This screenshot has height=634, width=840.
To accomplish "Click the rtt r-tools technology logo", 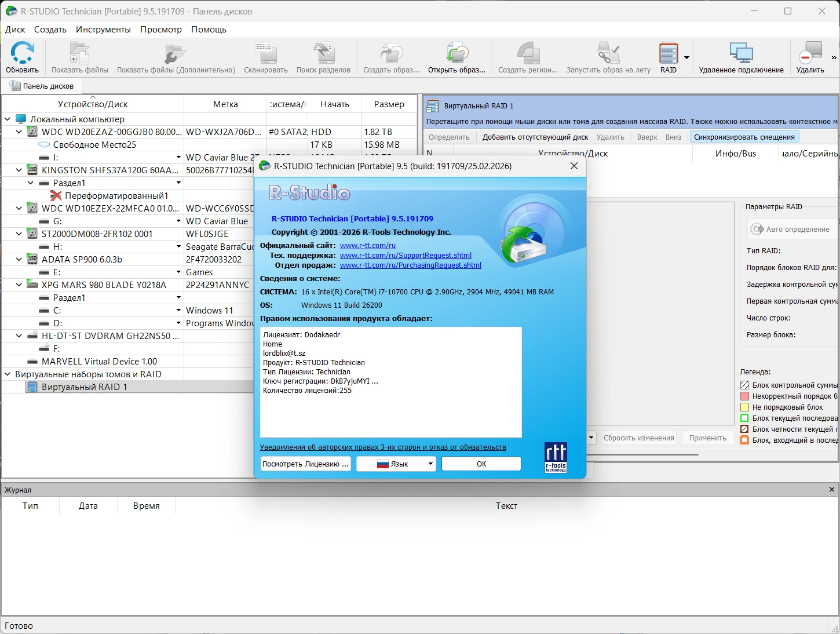I will tap(556, 458).
